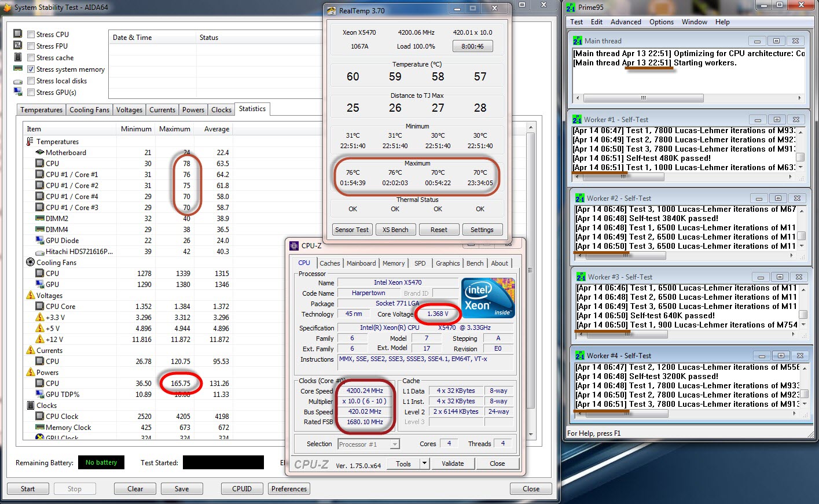Click the Prime95 title bar icon
Image resolution: width=819 pixels, height=504 pixels.
[571, 8]
